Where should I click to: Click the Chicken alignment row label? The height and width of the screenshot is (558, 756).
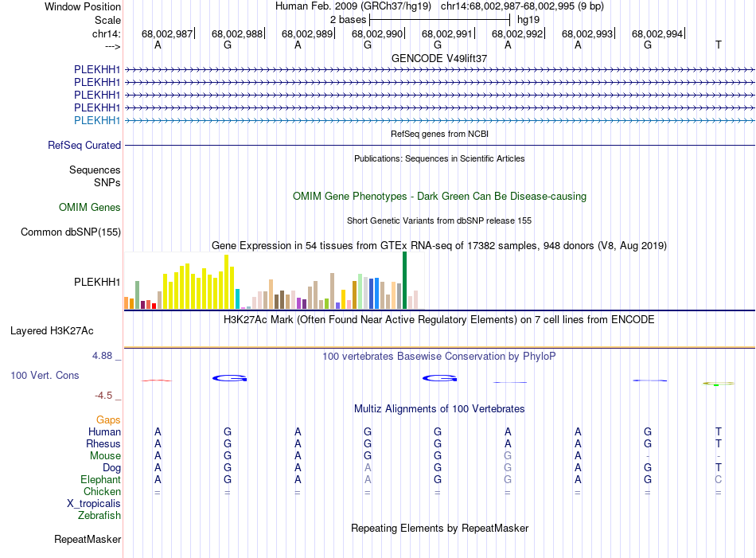102,492
